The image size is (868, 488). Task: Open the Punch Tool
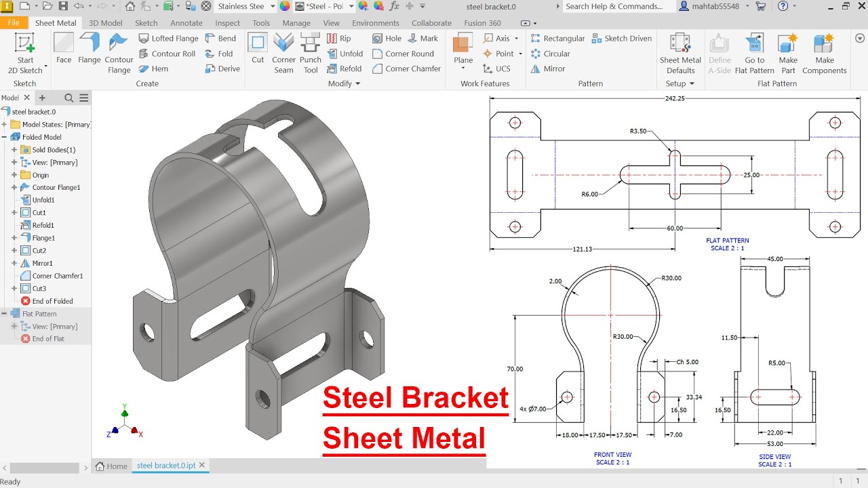click(311, 54)
